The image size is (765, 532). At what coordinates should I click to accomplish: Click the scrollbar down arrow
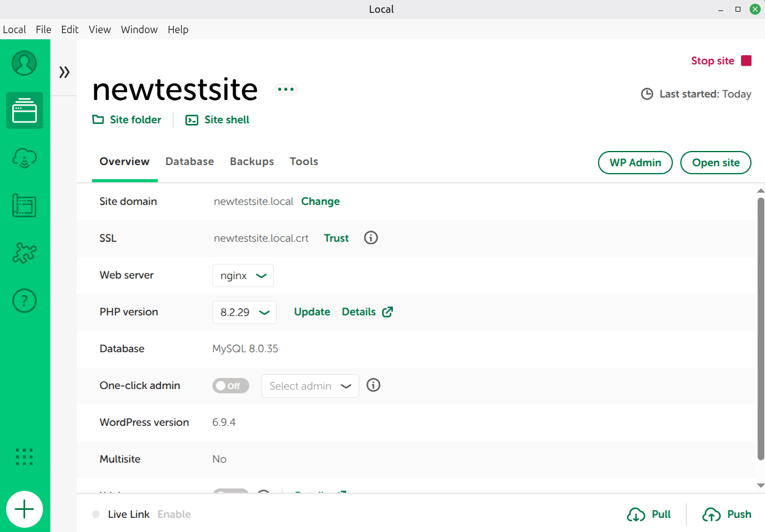point(761,485)
